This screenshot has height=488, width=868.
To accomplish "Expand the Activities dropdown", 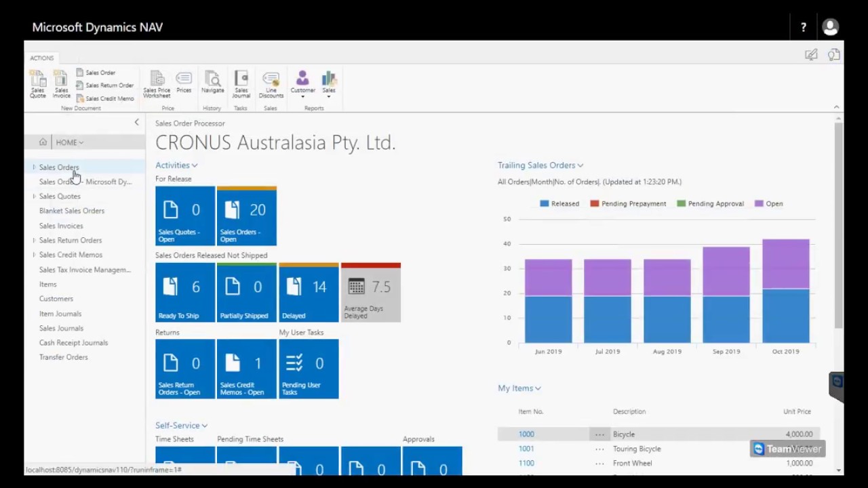I will (x=176, y=165).
